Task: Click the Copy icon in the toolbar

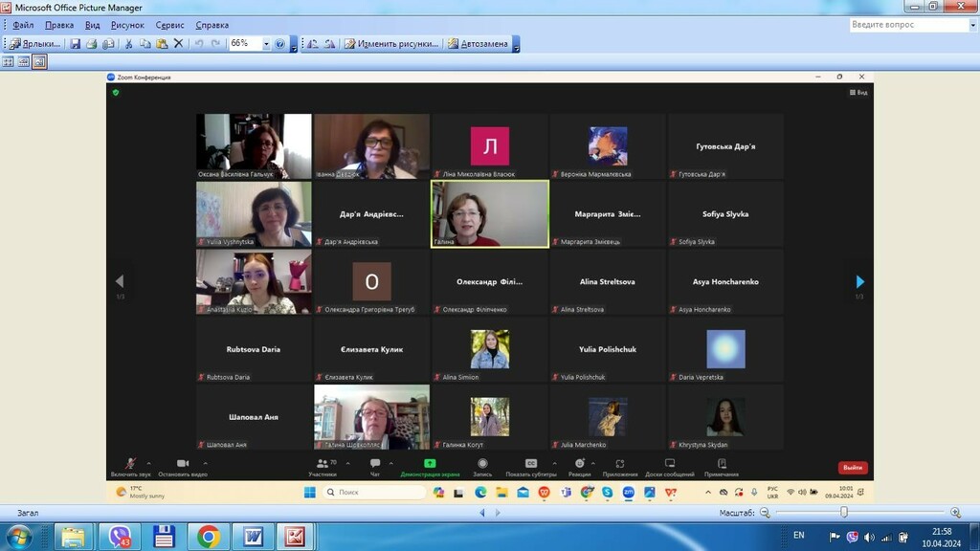Action: (145, 44)
